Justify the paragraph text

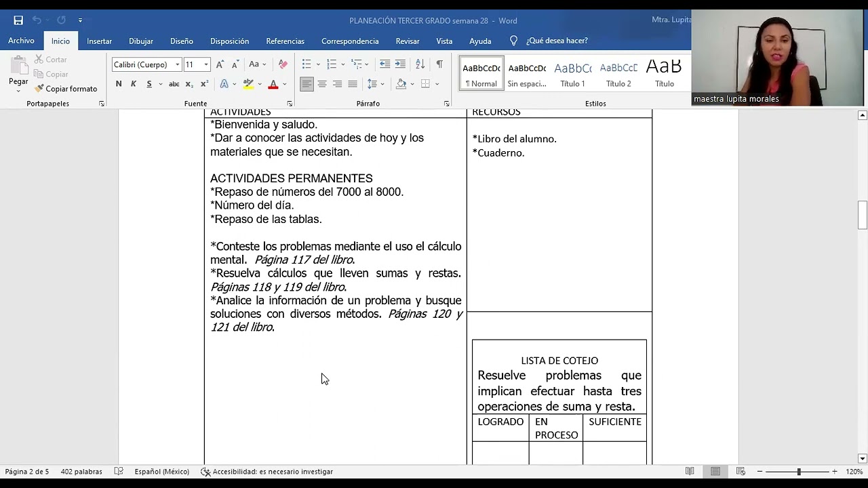[353, 84]
